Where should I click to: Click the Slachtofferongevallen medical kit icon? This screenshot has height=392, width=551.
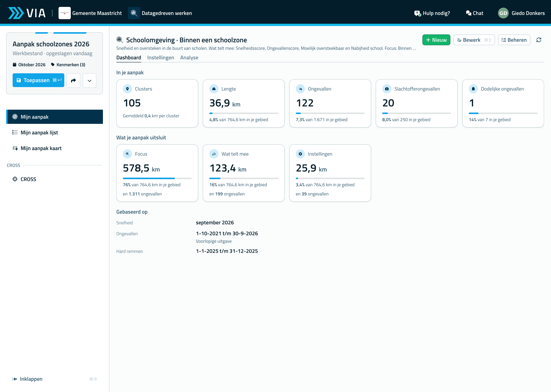coord(387,89)
